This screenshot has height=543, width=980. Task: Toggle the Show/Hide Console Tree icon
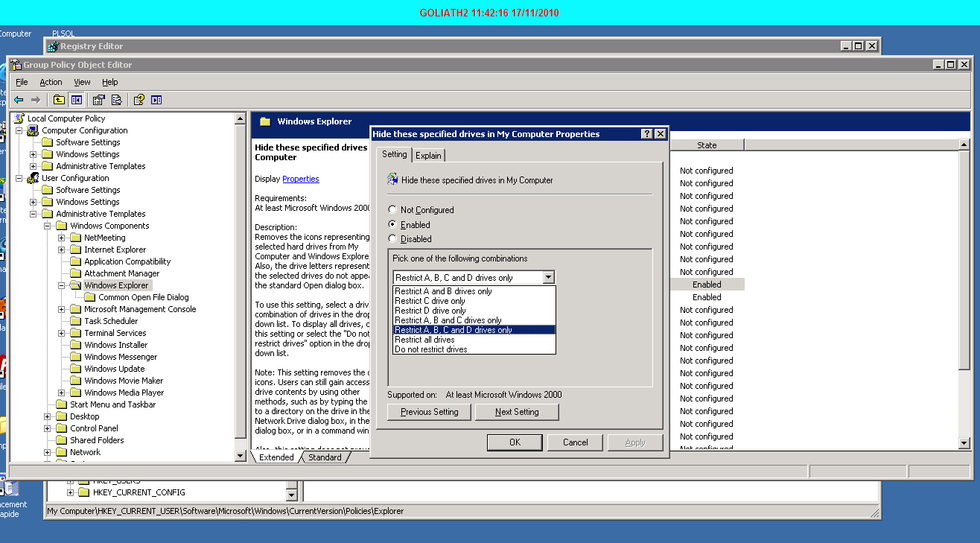pos(77,100)
